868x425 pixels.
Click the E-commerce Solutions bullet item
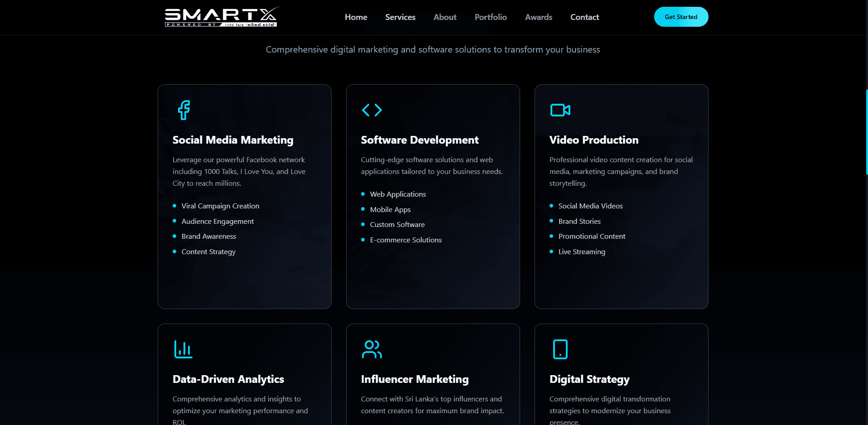tap(405, 240)
